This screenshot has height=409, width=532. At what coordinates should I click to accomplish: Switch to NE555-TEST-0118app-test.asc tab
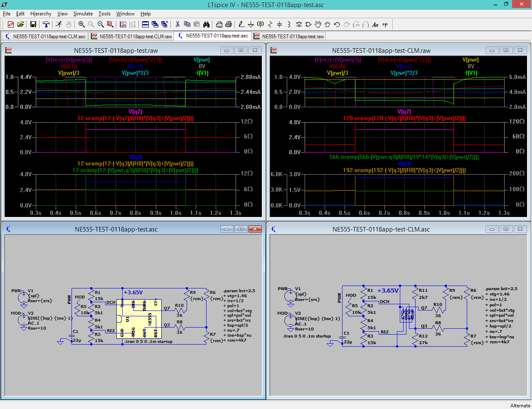tap(213, 36)
